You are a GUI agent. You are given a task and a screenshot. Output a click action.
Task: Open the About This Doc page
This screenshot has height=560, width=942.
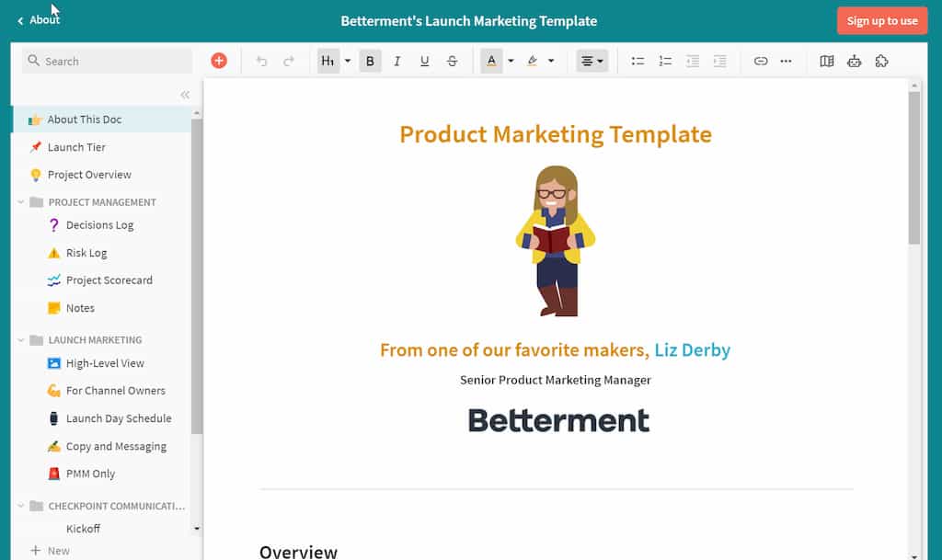(101, 120)
